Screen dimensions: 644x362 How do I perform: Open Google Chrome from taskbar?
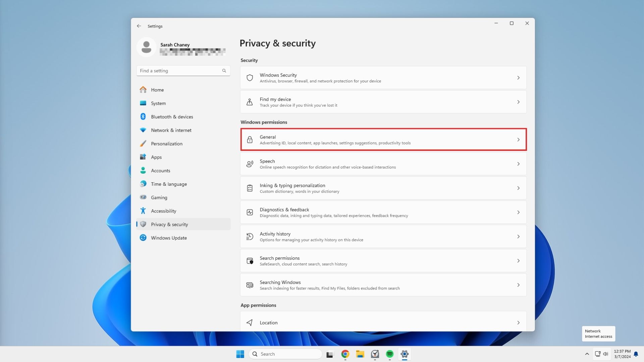(x=345, y=354)
